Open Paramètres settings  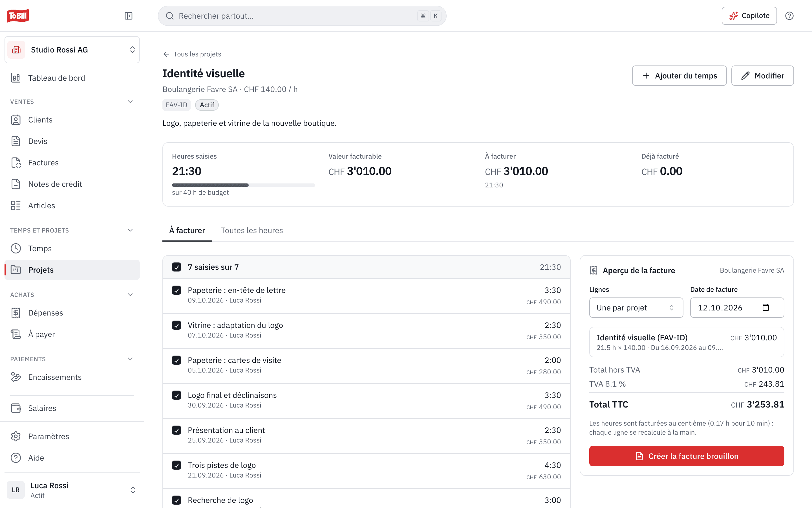(72, 436)
